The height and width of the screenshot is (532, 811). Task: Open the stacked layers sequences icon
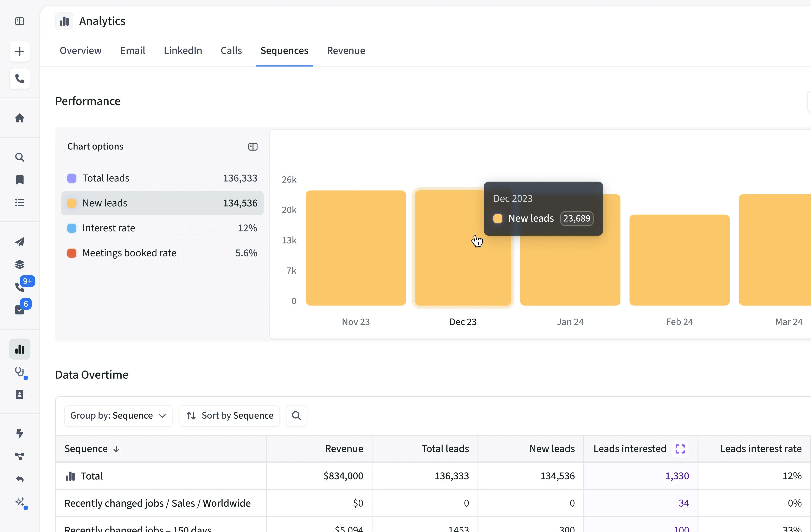coord(20,265)
